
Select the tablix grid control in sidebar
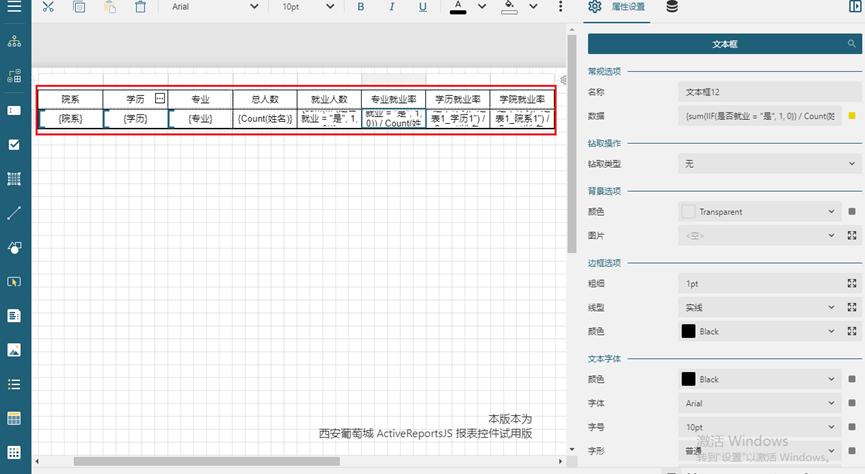(14, 452)
